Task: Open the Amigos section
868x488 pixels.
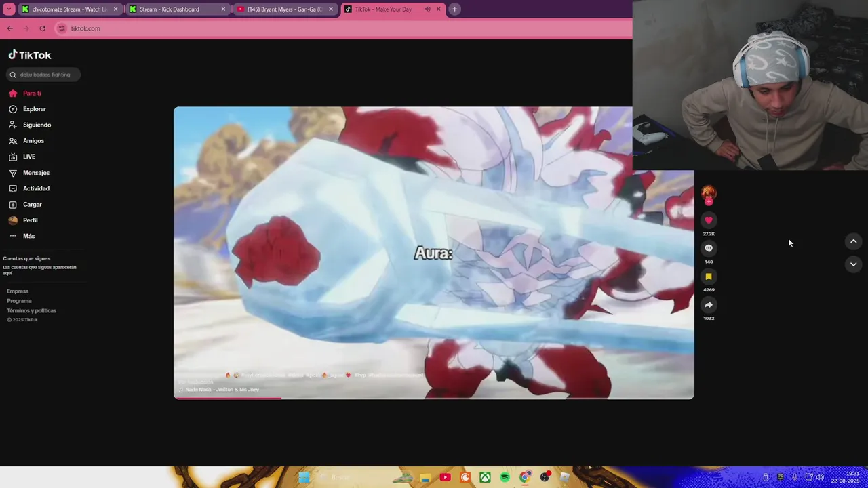Action: [33, 141]
